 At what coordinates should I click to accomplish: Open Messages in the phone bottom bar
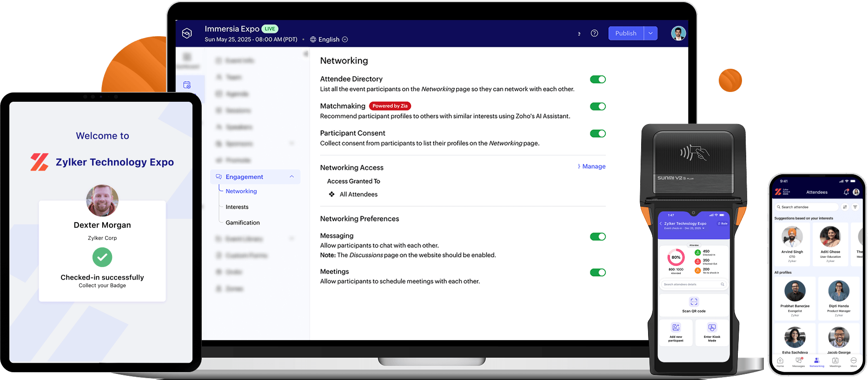tap(798, 362)
